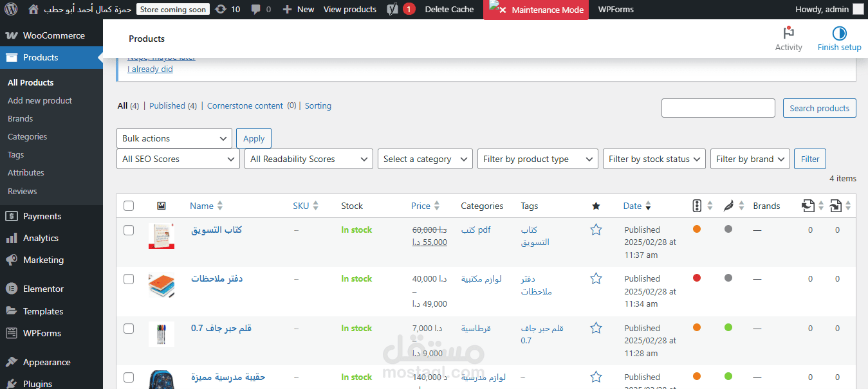
Task: Open the Bulk actions dropdown
Action: [174, 138]
